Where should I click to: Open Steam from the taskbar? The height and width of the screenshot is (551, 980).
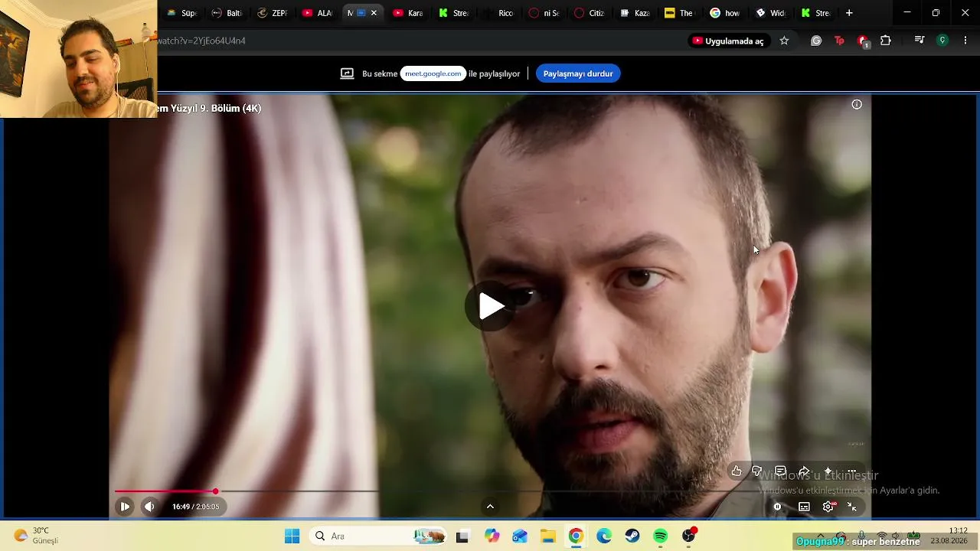pyautogui.click(x=632, y=536)
